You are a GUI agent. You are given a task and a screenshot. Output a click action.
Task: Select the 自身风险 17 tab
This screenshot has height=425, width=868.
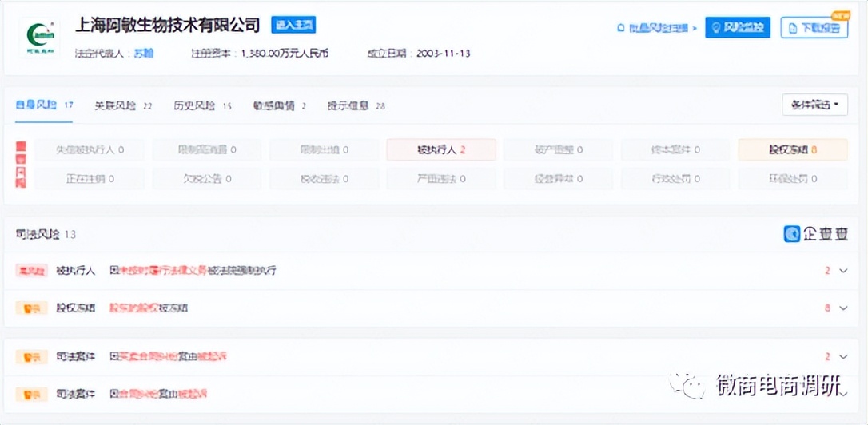[x=44, y=105]
